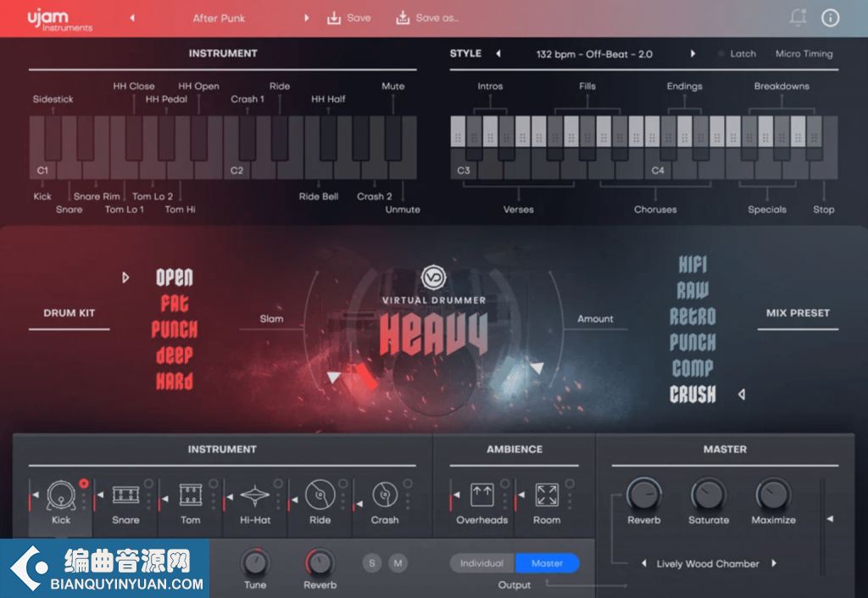The image size is (868, 598).
Task: Select the Hi-Hat cymbal icon
Action: tap(254, 495)
